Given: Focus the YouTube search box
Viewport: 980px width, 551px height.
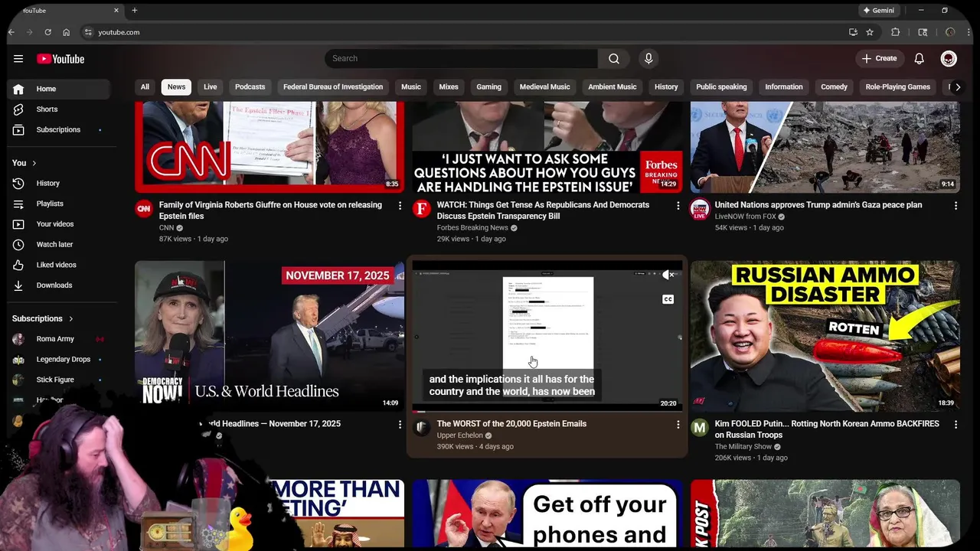Looking at the screenshot, I should click(462, 59).
